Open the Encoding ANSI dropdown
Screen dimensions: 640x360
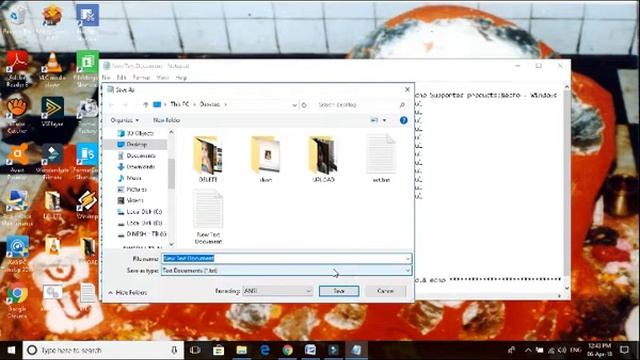coord(278,291)
